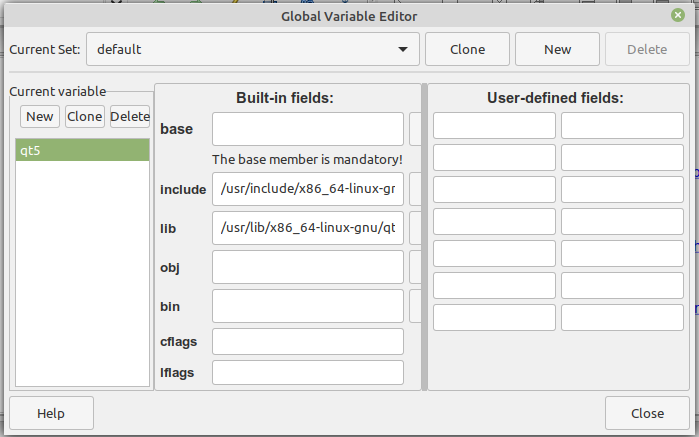The width and height of the screenshot is (699, 437).
Task: Focus the obj input field
Action: [x=308, y=267]
